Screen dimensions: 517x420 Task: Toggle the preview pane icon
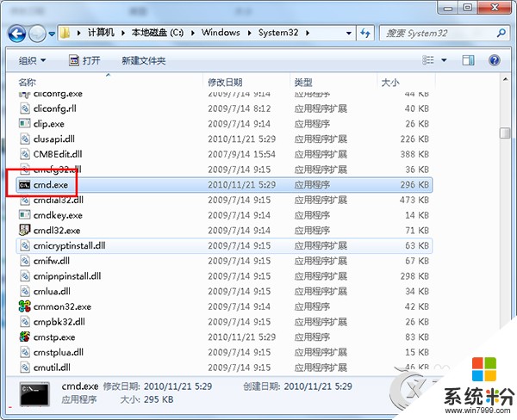pos(468,60)
